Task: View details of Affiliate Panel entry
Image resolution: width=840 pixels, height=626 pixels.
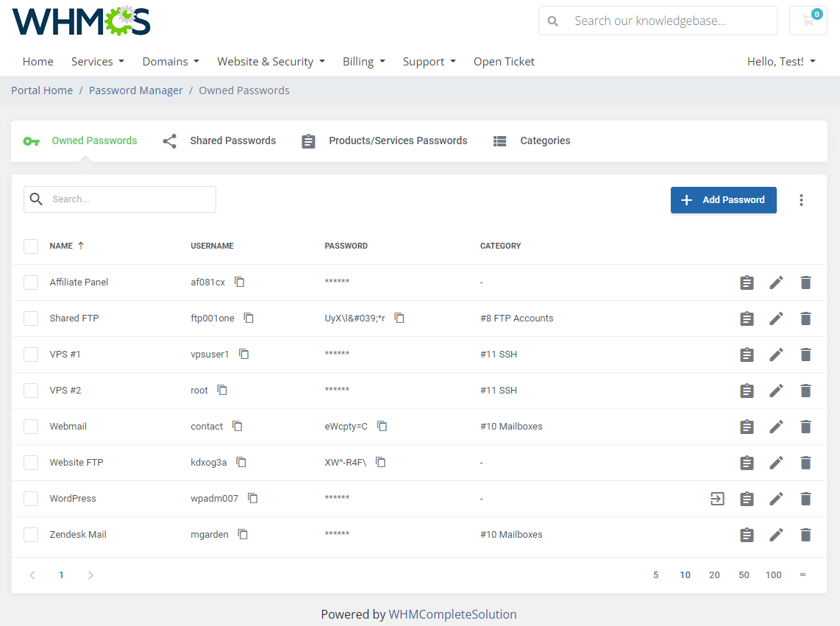Action: point(747,282)
